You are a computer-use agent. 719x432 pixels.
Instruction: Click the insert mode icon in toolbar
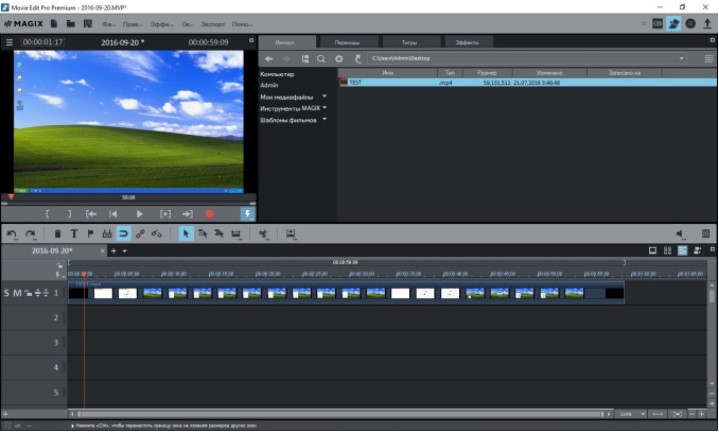(290, 234)
